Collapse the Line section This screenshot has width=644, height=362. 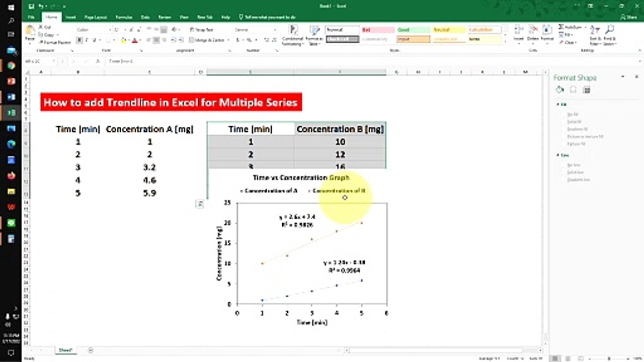pyautogui.click(x=558, y=155)
